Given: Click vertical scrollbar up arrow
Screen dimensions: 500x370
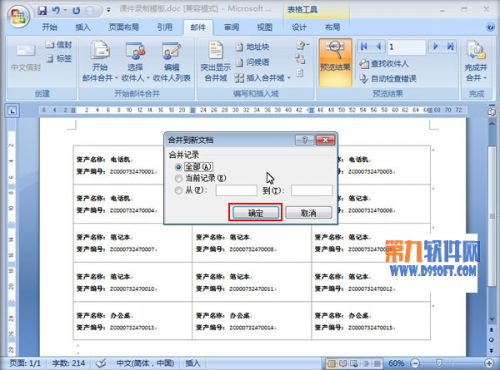Looking at the screenshot, I should click(492, 124).
